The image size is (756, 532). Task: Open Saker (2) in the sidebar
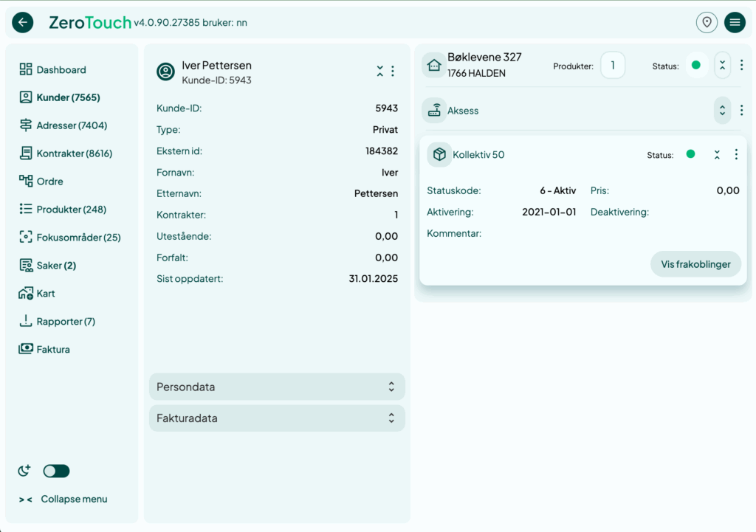[56, 265]
